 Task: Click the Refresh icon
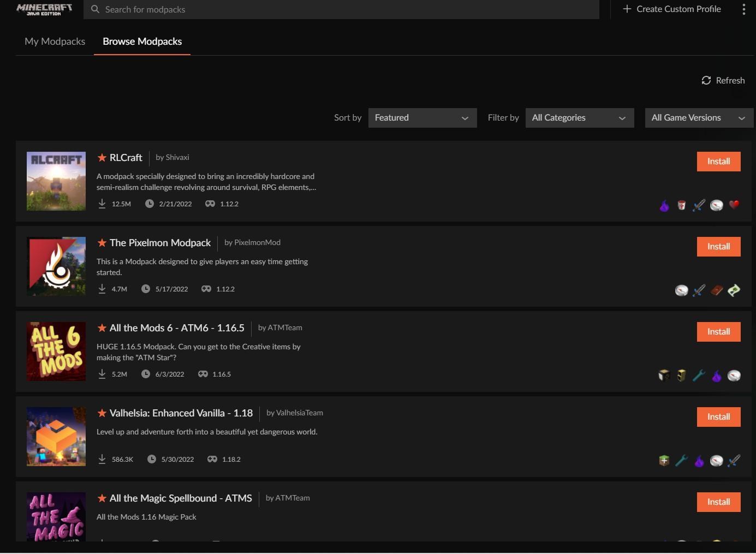[x=706, y=80]
